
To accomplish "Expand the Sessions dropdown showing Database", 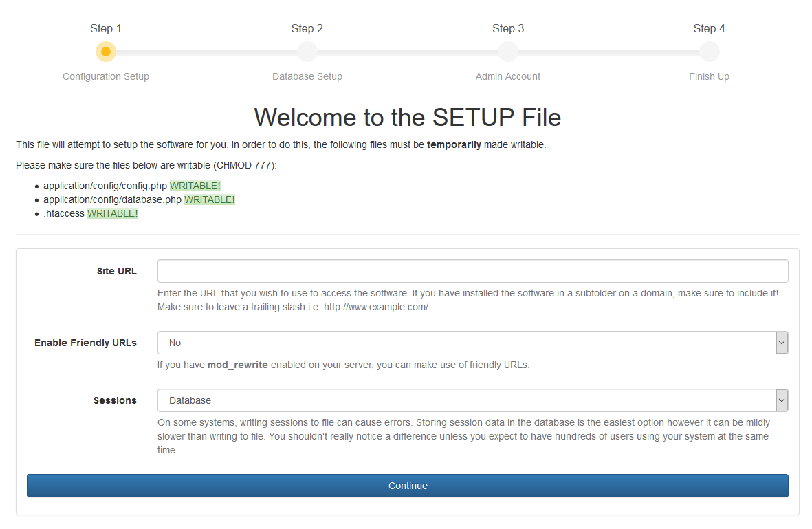I will (472, 400).
